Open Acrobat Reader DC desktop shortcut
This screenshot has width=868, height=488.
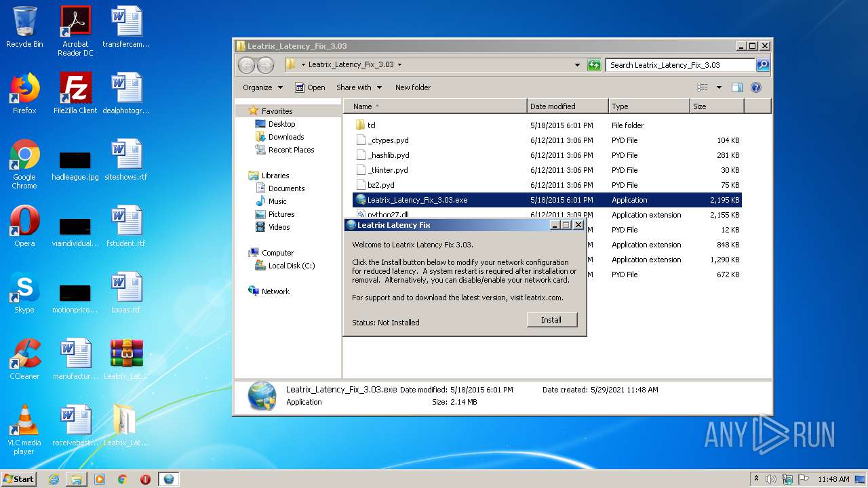pyautogui.click(x=75, y=31)
